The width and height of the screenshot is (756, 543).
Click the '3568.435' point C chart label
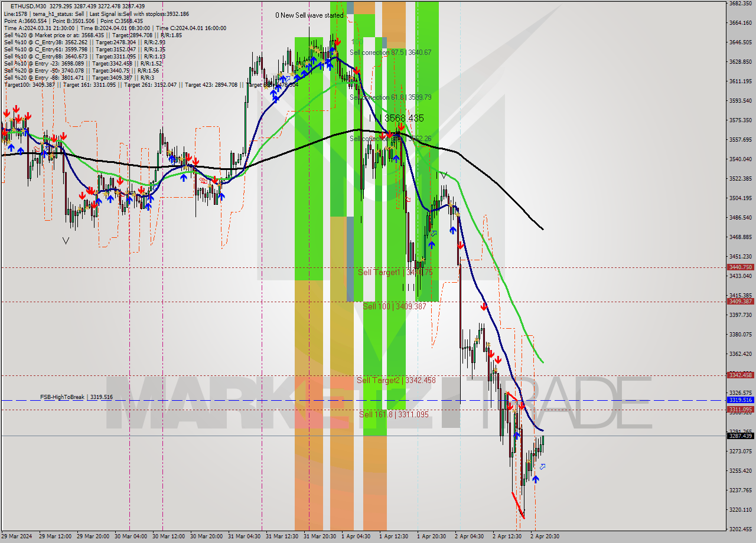404,119
